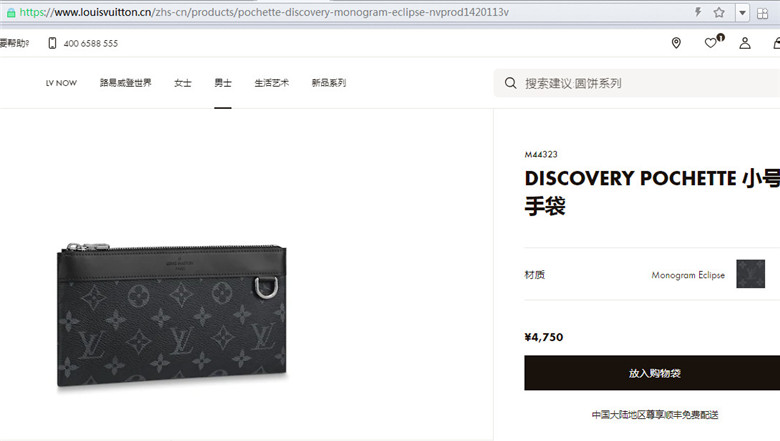Click the green padlock security icon
Viewport: 780px width, 441px height.
11,13
